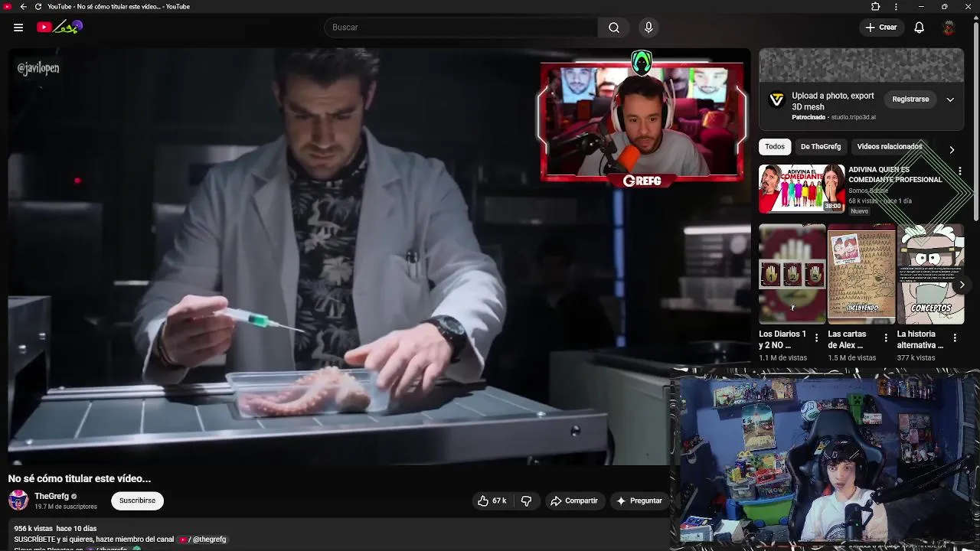Subscribe with the Suscribirse button
Image resolution: width=980 pixels, height=551 pixels.
pyautogui.click(x=137, y=500)
